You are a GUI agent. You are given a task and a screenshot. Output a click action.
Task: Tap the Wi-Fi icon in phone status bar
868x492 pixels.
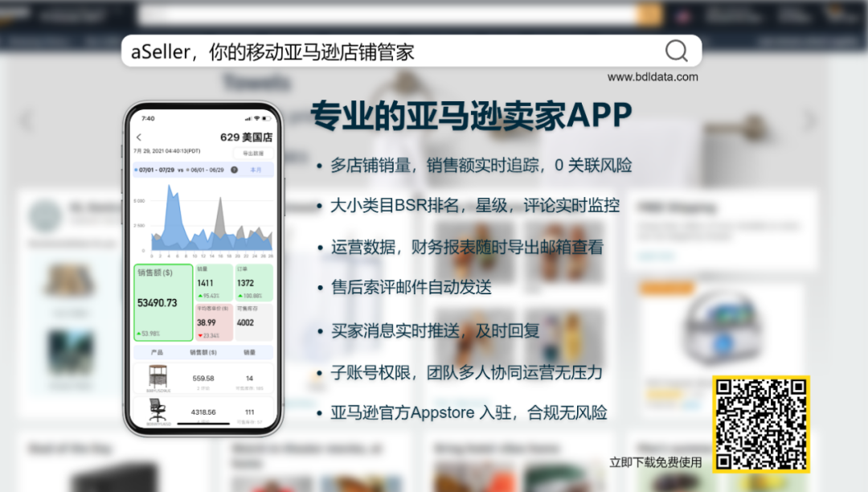(256, 118)
